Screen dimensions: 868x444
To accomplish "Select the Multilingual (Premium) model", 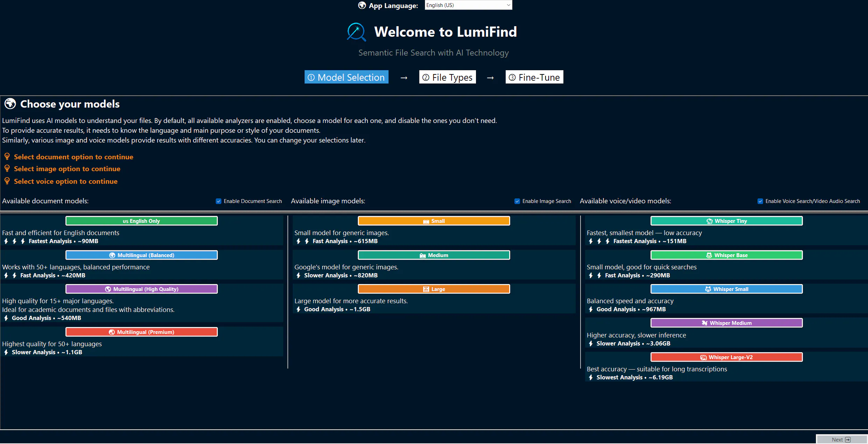I will tap(141, 332).
